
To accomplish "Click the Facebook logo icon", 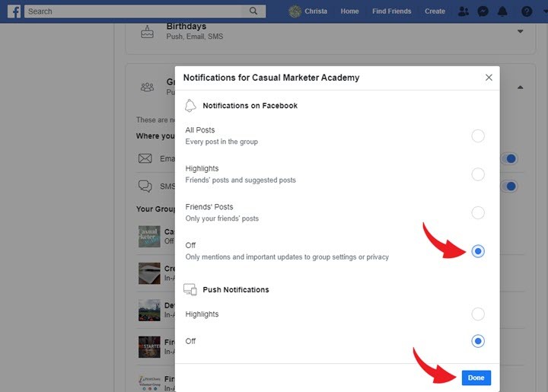I will tap(14, 11).
